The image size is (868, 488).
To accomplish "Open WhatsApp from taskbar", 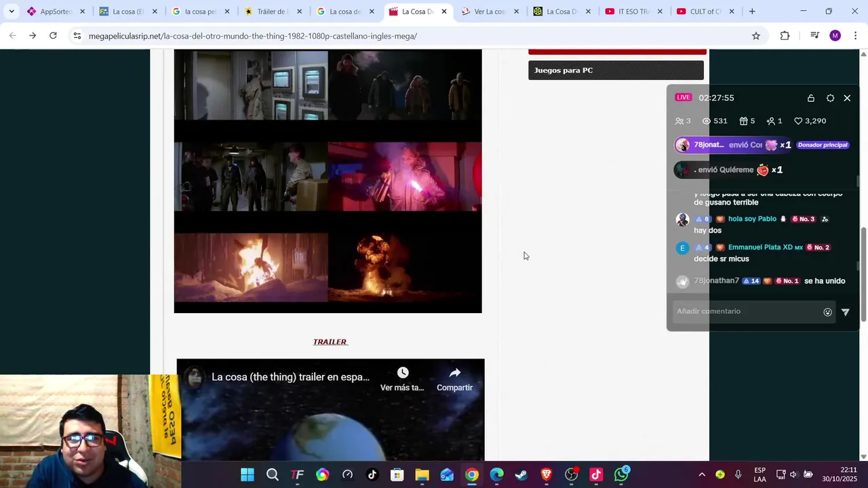I will coord(621,475).
